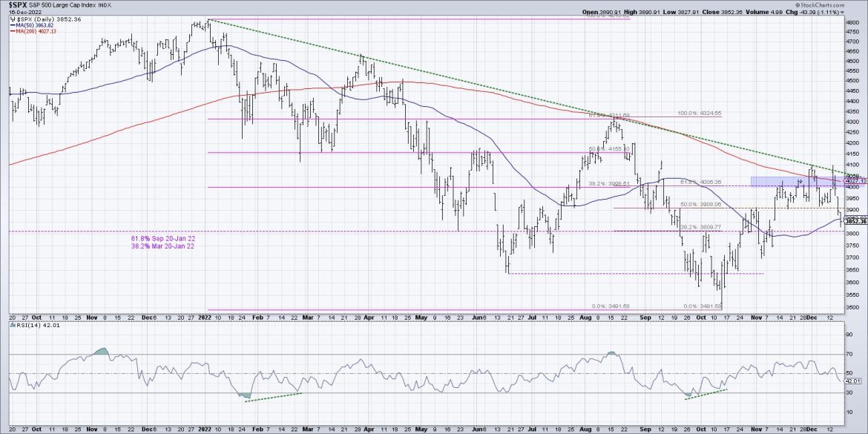Select the candlestick icon beside $SPX (Daily)
The width and height of the screenshot is (868, 434).
click(x=13, y=19)
